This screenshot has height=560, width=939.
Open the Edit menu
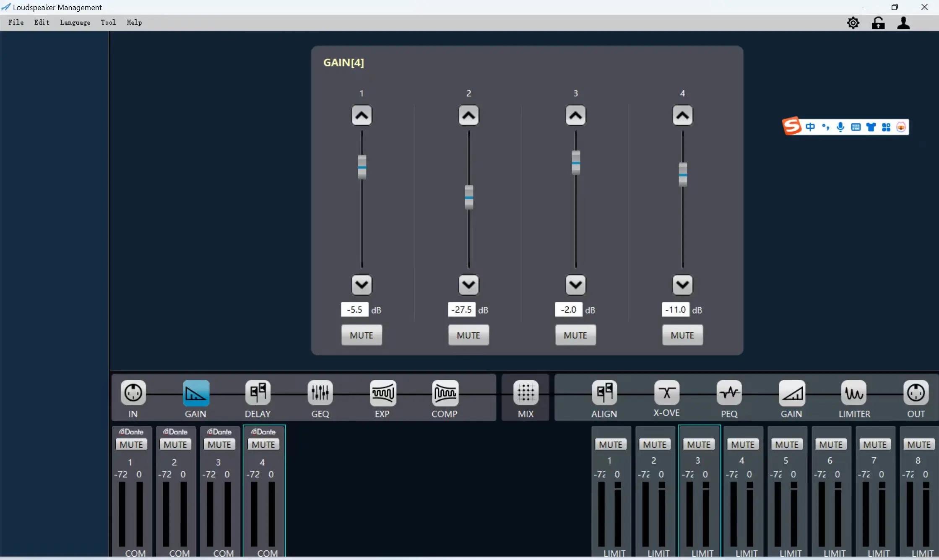coord(42,23)
